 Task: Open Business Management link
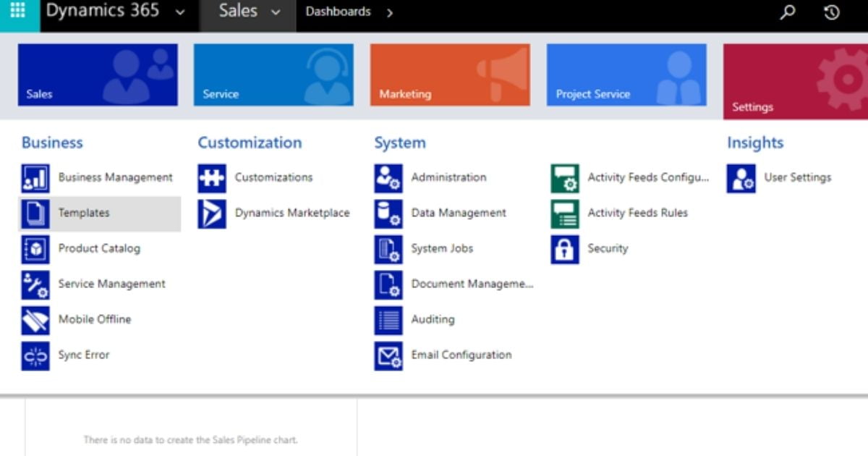click(x=116, y=177)
